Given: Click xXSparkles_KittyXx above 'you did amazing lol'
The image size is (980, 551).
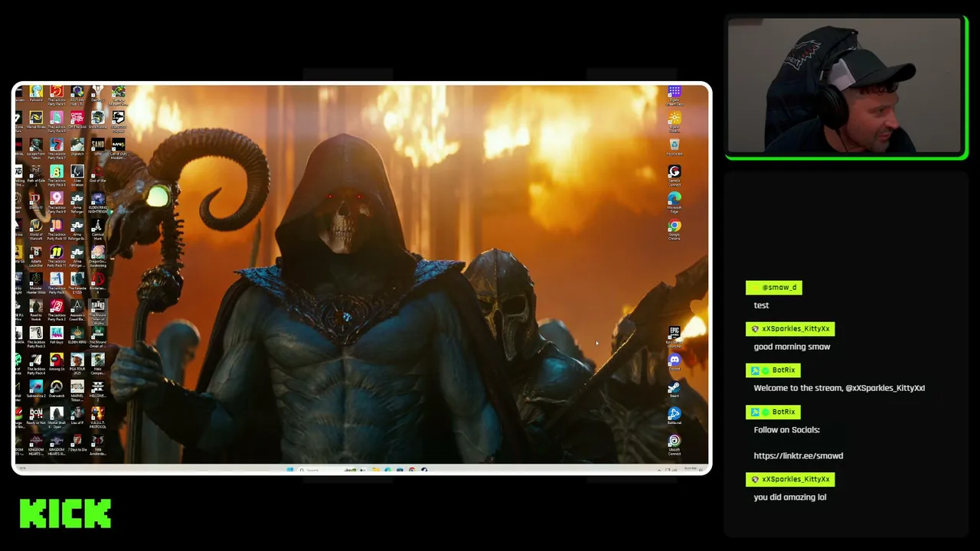Looking at the screenshot, I should [790, 480].
